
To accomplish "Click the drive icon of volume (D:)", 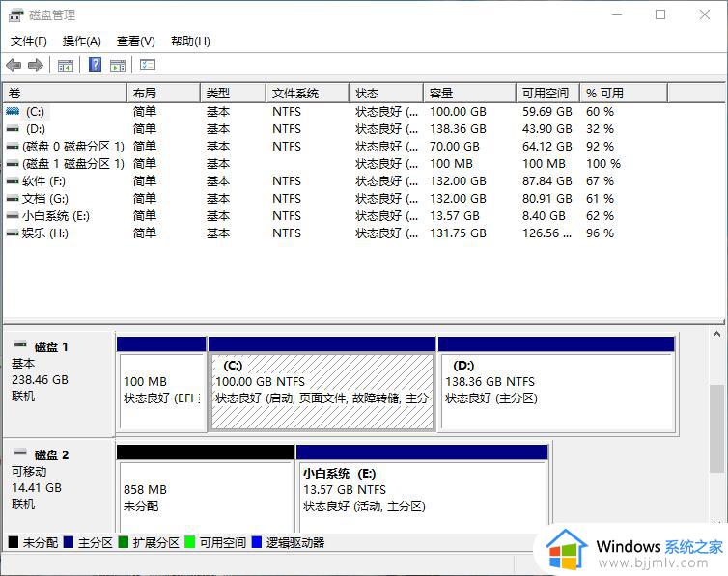I will click(x=13, y=129).
